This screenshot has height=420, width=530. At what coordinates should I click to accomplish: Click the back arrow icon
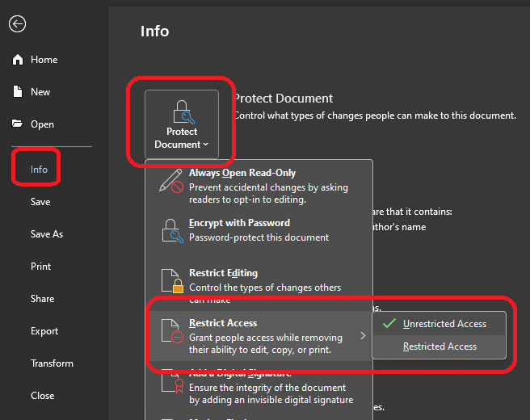(x=17, y=24)
